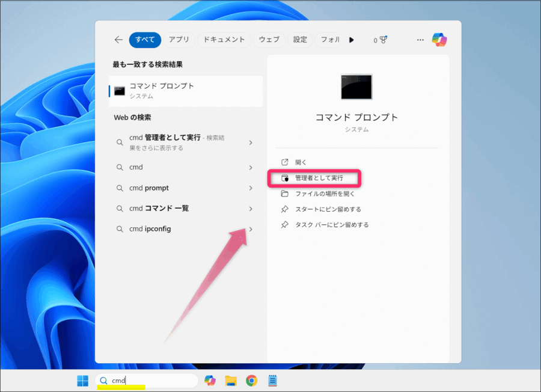Select タスク バーにピン留めする option

tap(331, 225)
